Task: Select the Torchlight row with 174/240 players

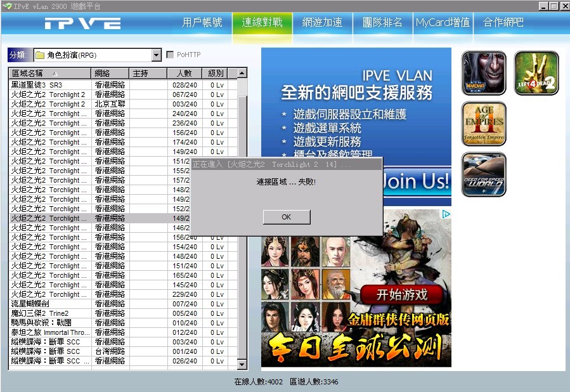Action: coord(123,142)
